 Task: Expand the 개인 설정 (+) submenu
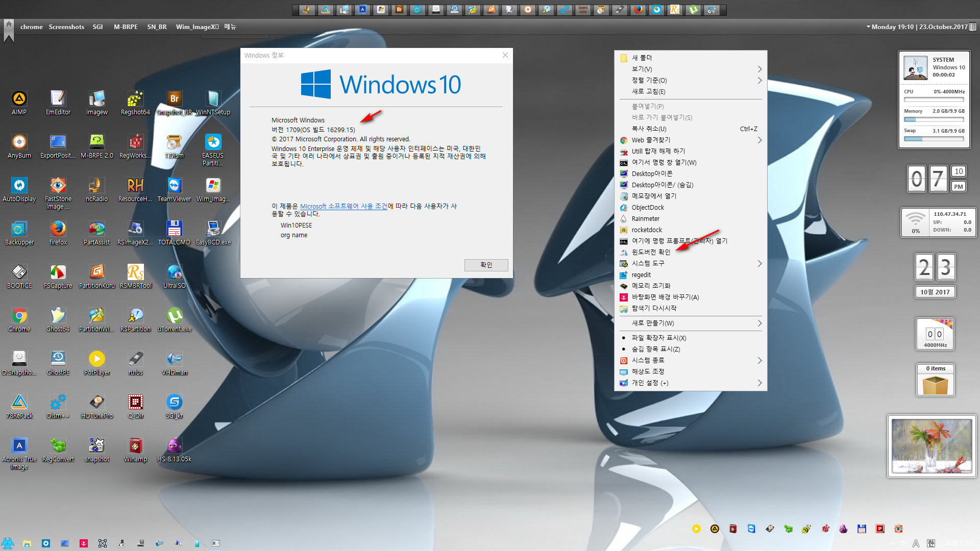[x=690, y=383]
